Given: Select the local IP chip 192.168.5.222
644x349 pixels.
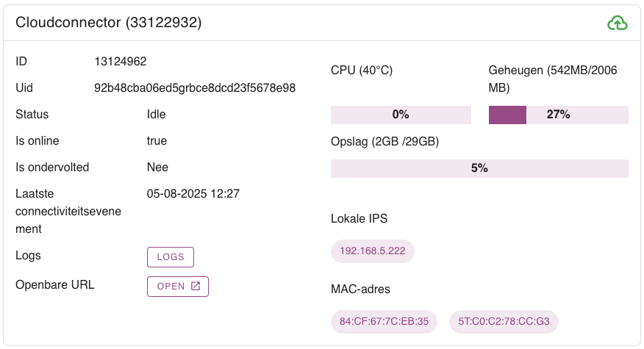Looking at the screenshot, I should pos(373,251).
